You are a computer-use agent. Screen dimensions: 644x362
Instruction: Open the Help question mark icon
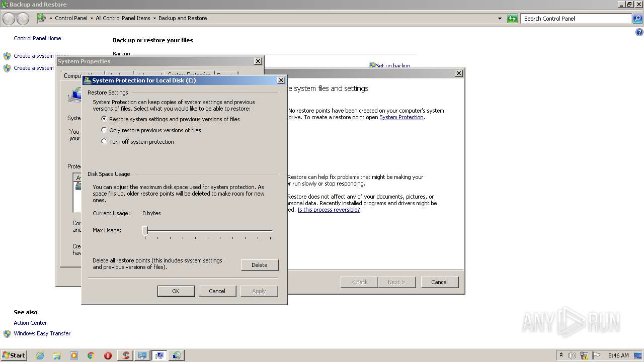click(639, 32)
